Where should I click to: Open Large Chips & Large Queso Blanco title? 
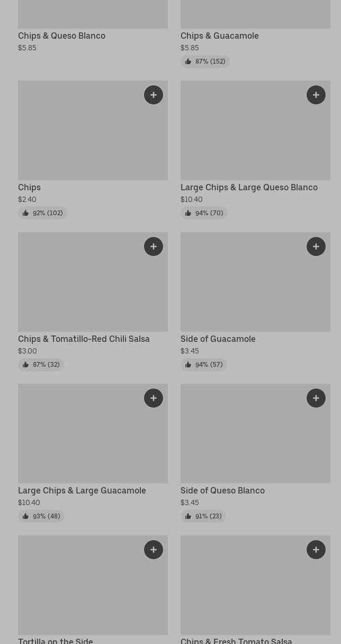[x=249, y=188]
